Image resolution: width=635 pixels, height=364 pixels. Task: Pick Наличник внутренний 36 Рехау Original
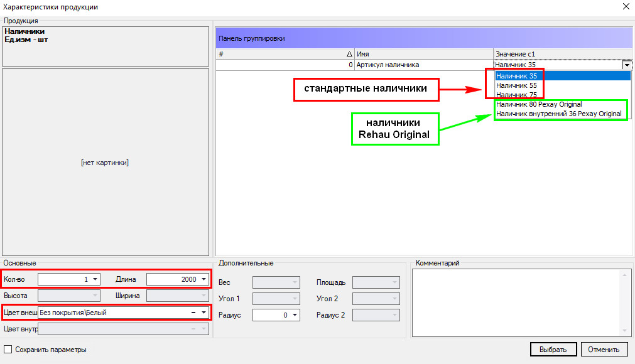(563, 114)
